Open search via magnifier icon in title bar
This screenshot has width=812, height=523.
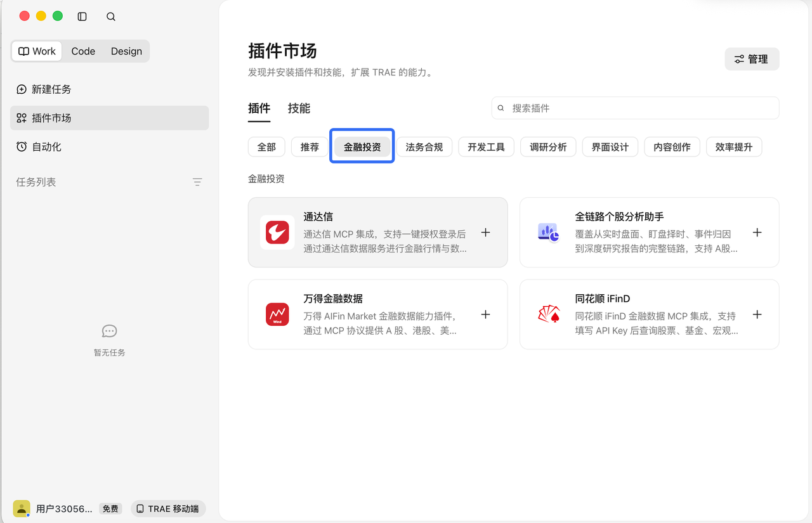click(x=111, y=16)
